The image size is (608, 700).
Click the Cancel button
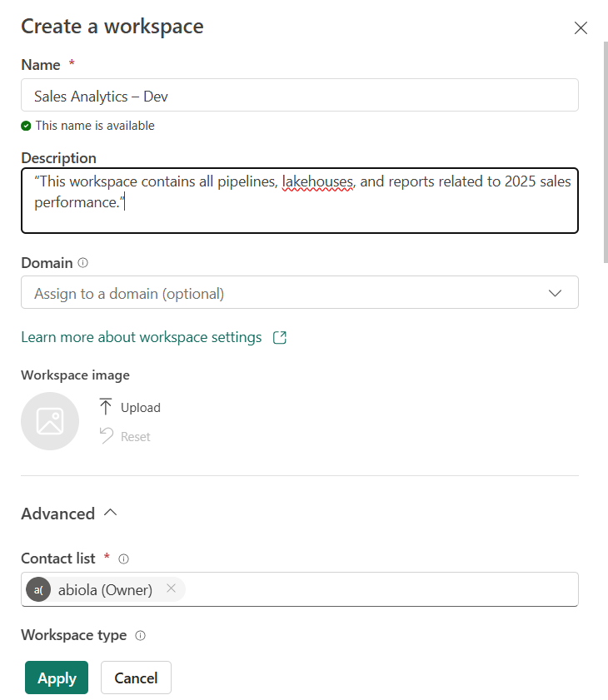[136, 678]
